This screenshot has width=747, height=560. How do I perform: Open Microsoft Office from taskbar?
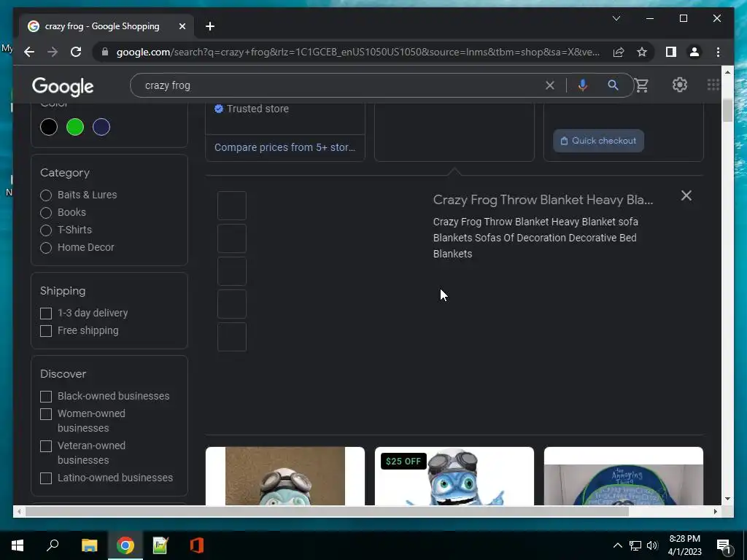[197, 545]
